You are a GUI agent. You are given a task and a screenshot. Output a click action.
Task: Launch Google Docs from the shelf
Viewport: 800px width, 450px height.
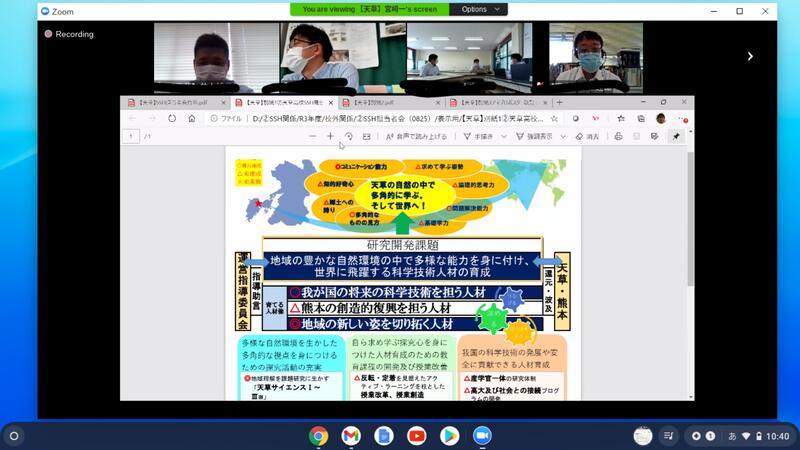[x=383, y=435]
